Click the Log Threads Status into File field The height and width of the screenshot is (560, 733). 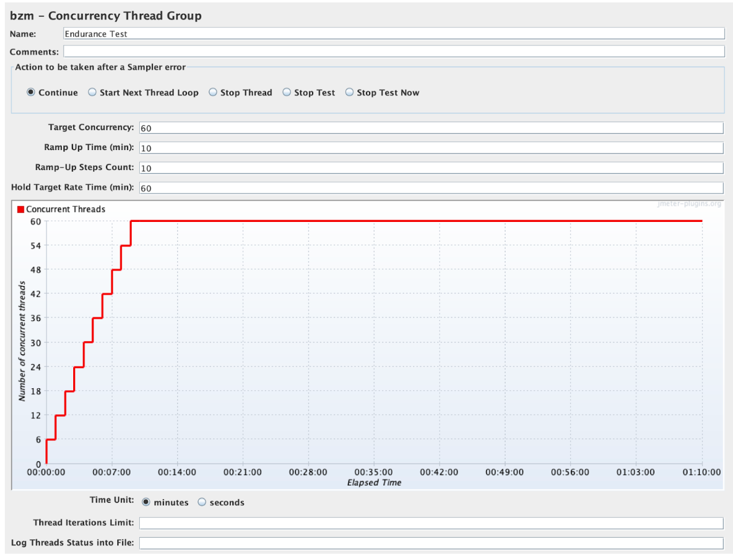click(431, 543)
